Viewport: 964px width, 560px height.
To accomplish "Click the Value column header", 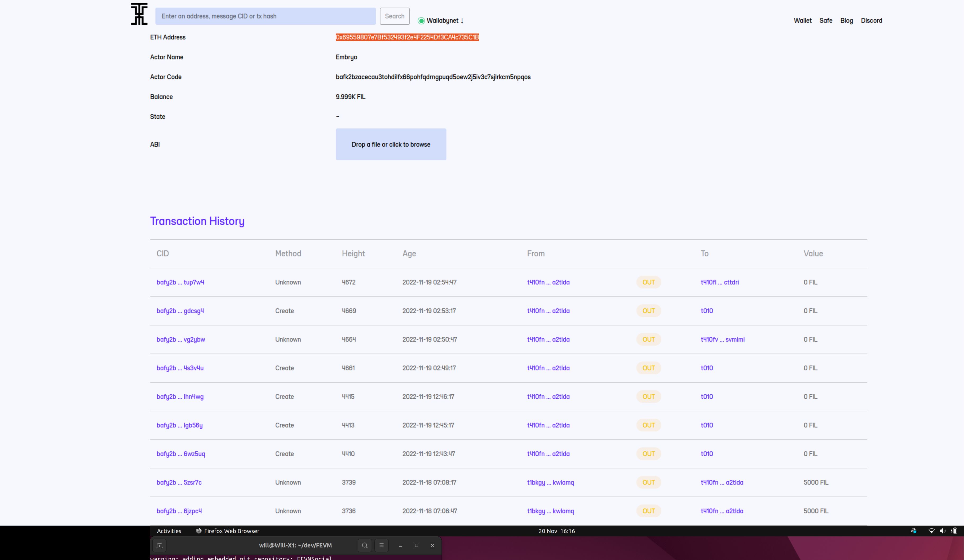I will tap(813, 253).
